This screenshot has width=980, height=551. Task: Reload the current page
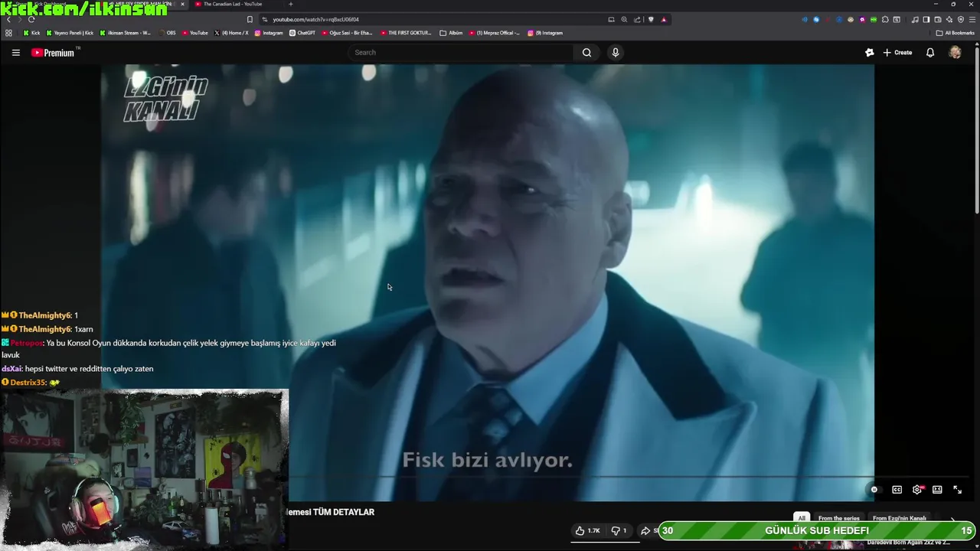coord(31,19)
